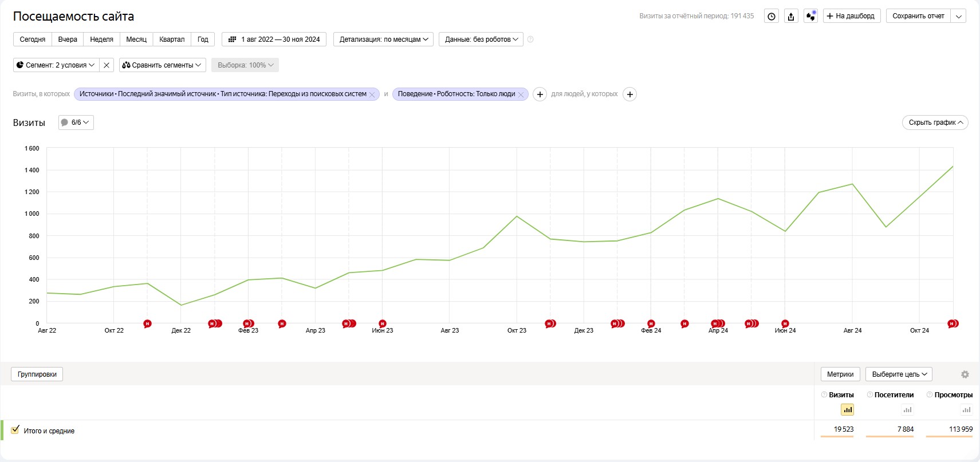Switch to the Неделя period tab

click(101, 40)
